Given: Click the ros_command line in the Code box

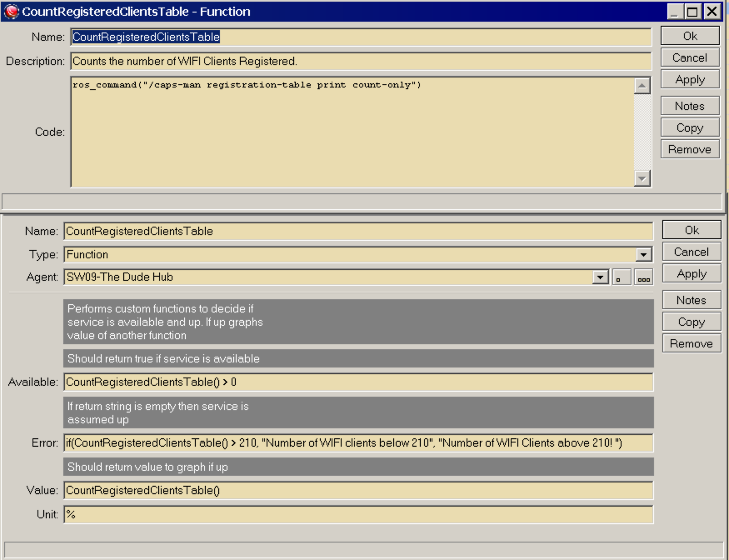Looking at the screenshot, I should [x=246, y=85].
